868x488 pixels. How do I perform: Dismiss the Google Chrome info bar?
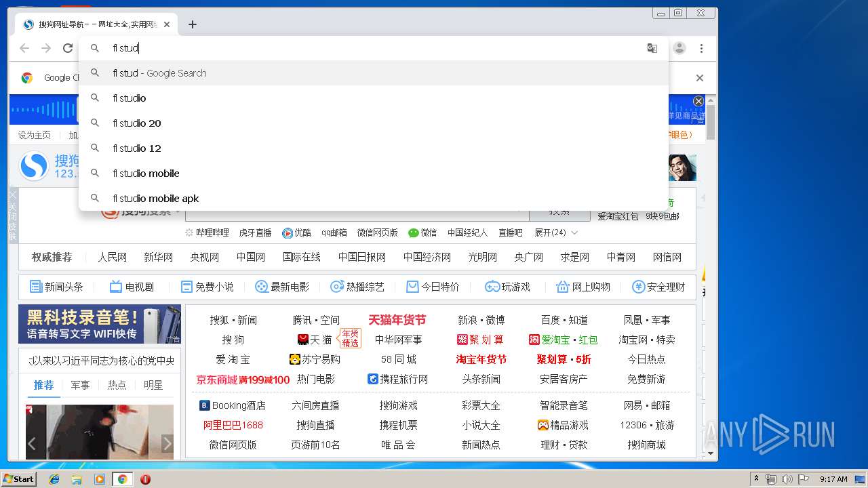(x=700, y=78)
